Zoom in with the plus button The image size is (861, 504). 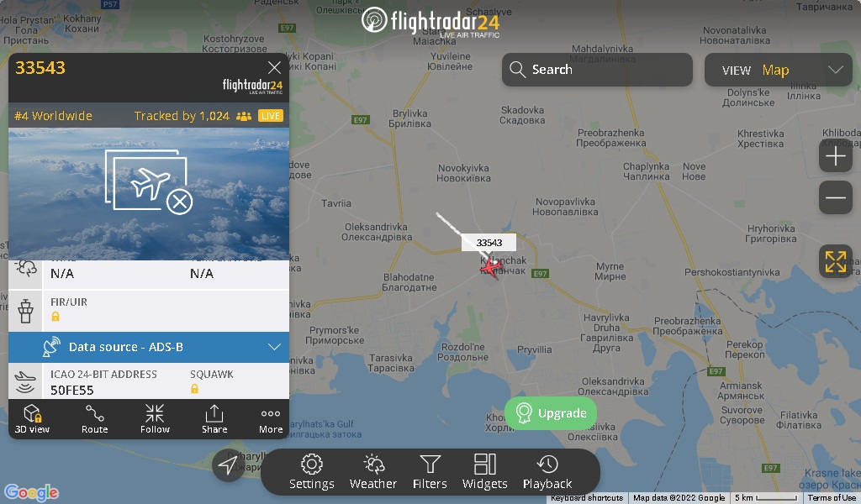tap(835, 156)
